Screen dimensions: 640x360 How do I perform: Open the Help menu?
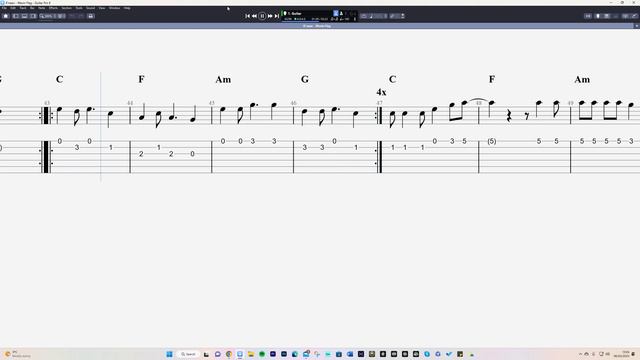pos(127,8)
